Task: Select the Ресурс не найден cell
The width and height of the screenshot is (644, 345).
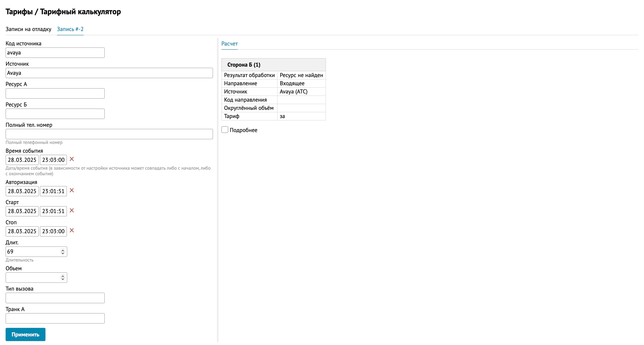Action: 301,75
